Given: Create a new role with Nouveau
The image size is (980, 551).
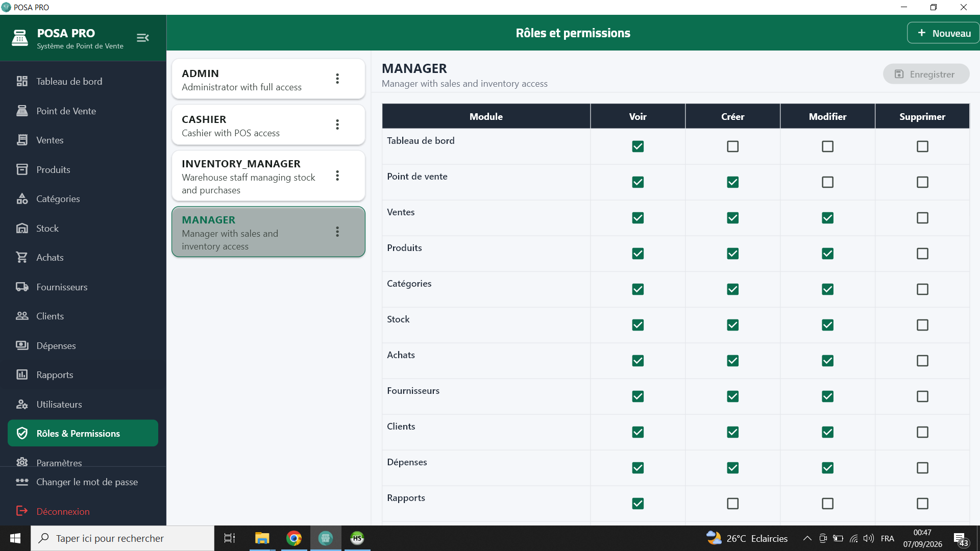Looking at the screenshot, I should coord(943,33).
